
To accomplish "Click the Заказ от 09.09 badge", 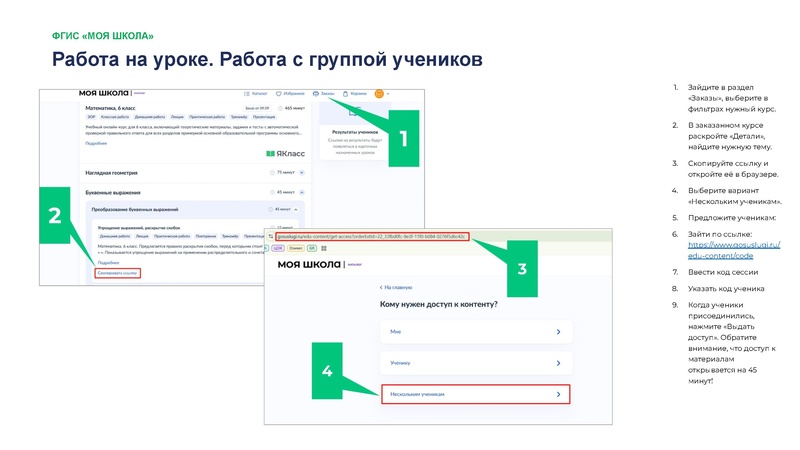I will click(x=257, y=108).
